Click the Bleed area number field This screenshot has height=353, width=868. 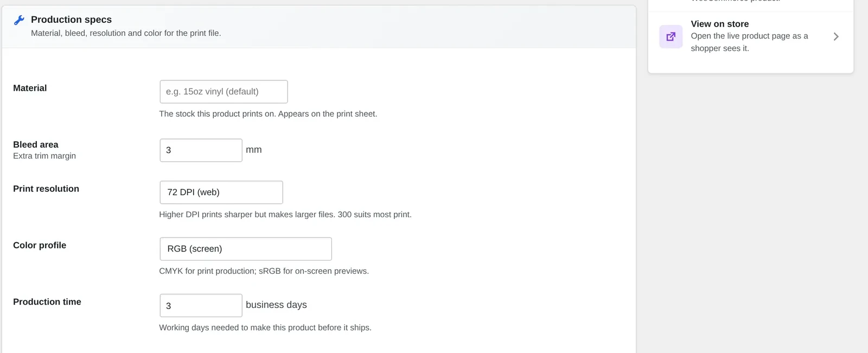point(201,150)
